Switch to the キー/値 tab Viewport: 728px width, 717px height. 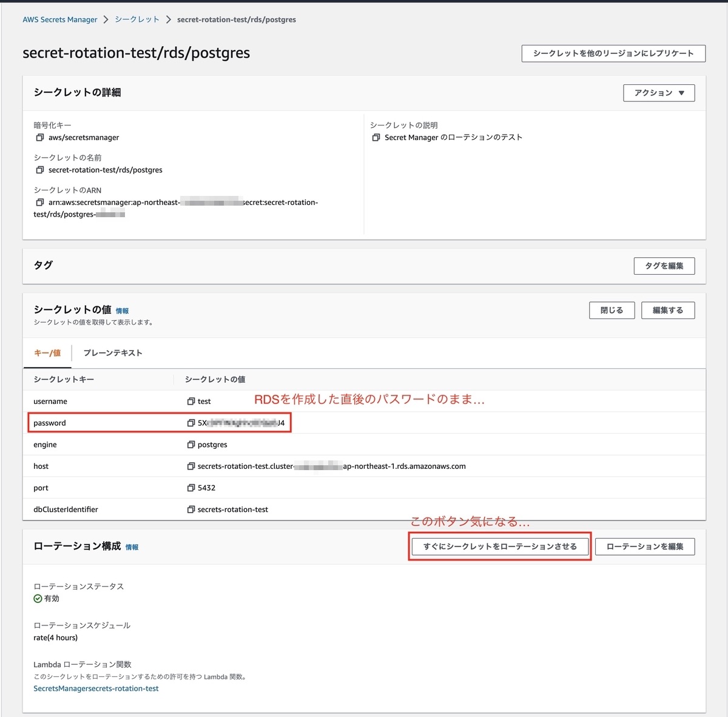(x=47, y=353)
